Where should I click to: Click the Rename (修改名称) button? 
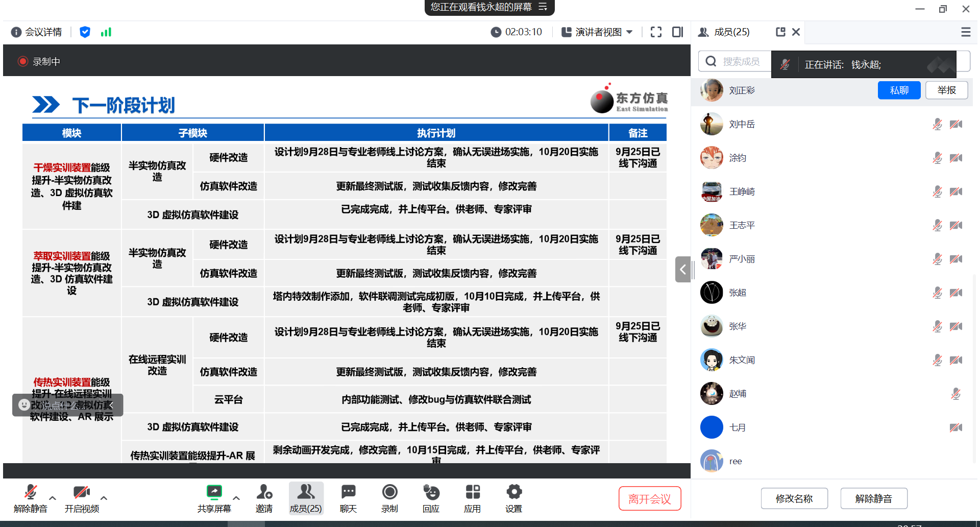tap(794, 498)
